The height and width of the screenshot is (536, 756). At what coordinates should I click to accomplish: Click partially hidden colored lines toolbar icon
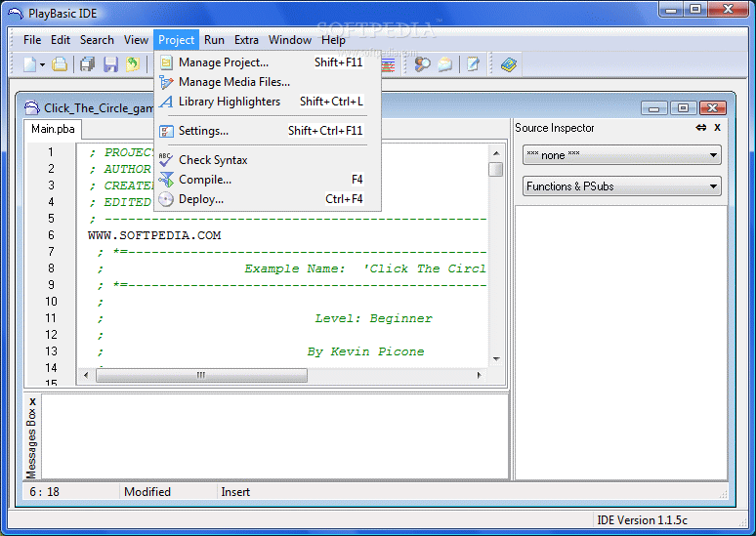(x=389, y=65)
